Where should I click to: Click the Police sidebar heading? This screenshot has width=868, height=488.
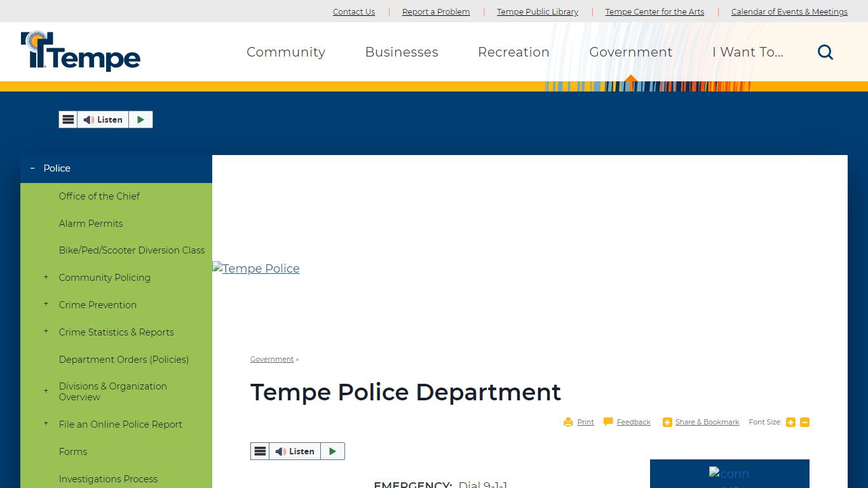point(57,168)
